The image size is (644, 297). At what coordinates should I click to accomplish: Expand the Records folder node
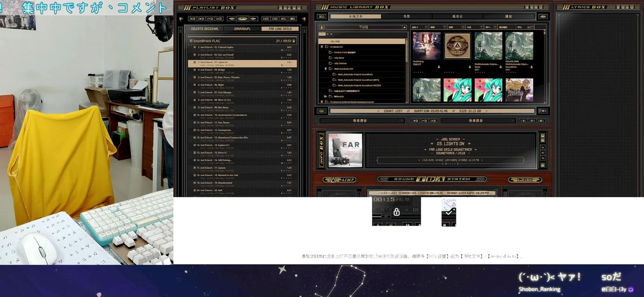(x=326, y=96)
